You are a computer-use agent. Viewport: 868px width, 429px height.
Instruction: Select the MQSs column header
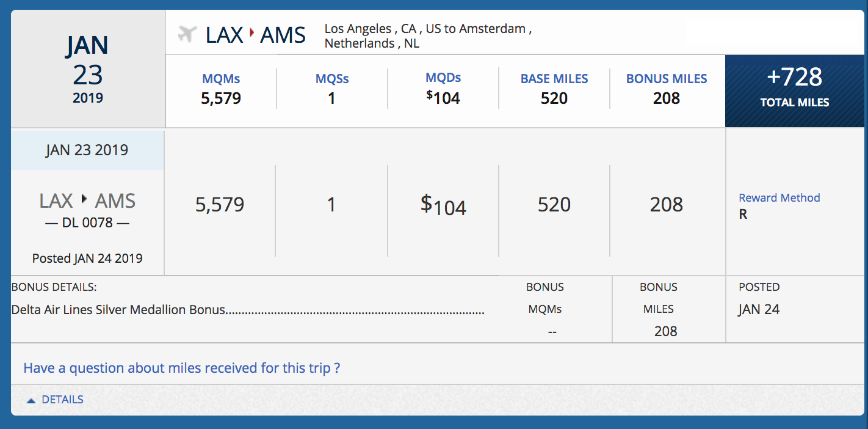332,79
